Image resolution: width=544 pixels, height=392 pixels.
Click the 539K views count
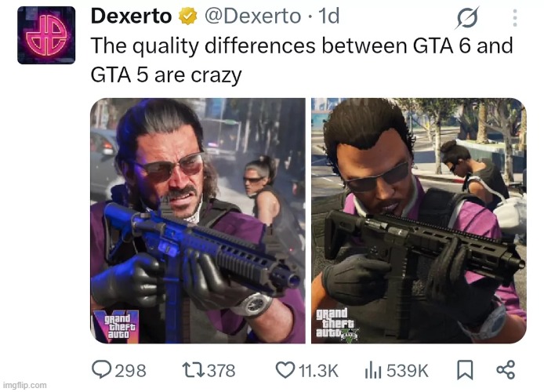coord(408,371)
